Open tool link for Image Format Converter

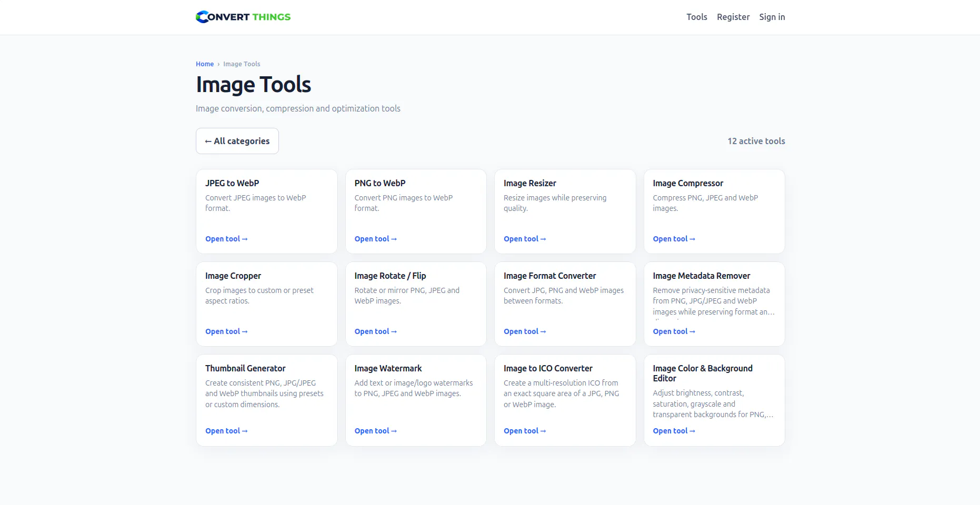click(x=525, y=331)
